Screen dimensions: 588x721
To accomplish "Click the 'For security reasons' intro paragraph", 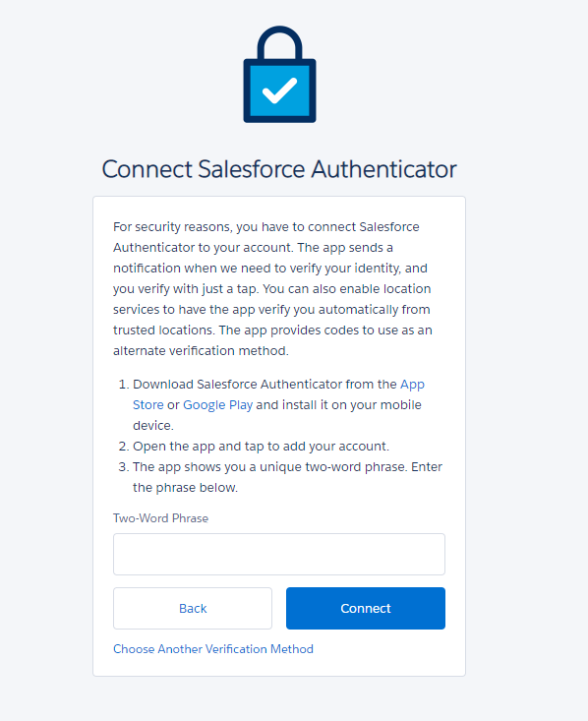I will [272, 289].
